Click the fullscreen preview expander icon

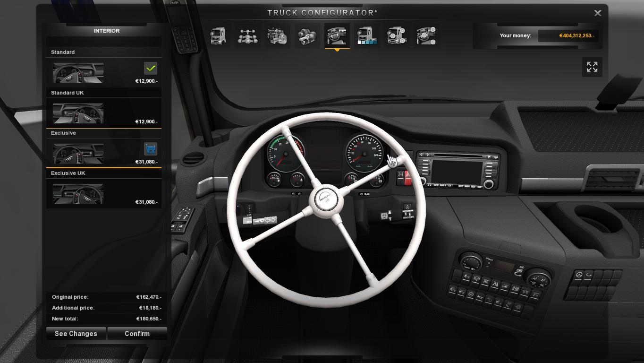pyautogui.click(x=592, y=67)
